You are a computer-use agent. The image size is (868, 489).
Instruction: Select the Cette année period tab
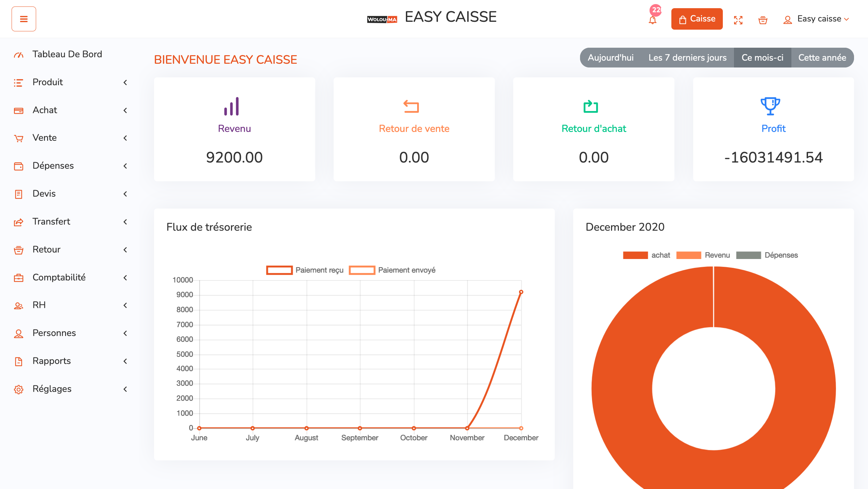pyautogui.click(x=822, y=58)
